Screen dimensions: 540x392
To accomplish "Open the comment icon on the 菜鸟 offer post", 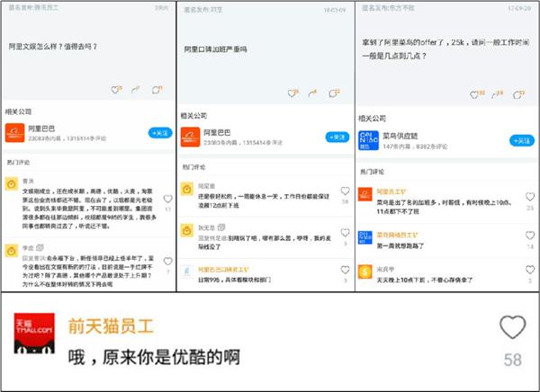I will [x=518, y=93].
